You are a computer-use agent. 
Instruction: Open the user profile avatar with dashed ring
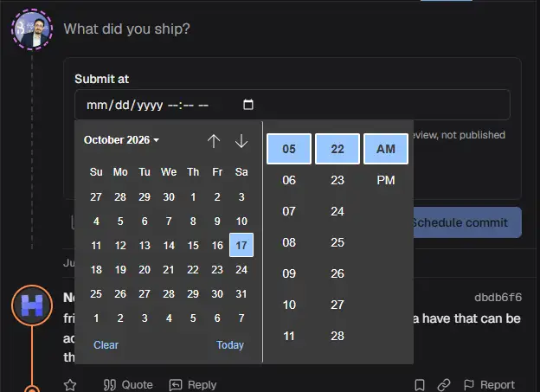32,29
